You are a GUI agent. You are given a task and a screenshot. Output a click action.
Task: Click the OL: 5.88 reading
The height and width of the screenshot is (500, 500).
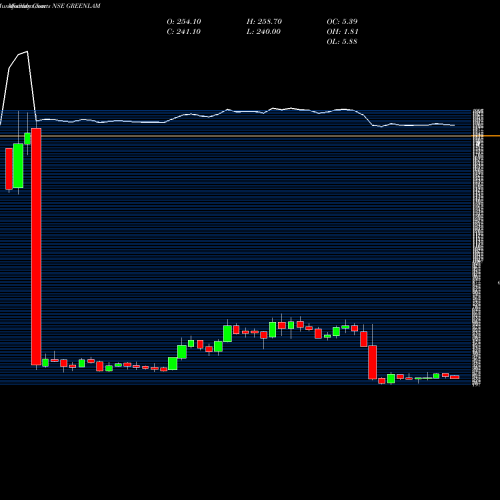click(x=342, y=42)
